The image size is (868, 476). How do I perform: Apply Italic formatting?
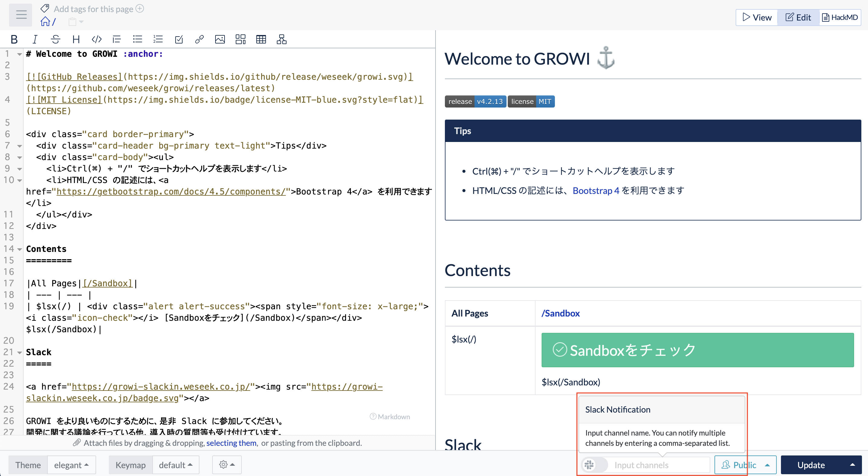point(35,39)
